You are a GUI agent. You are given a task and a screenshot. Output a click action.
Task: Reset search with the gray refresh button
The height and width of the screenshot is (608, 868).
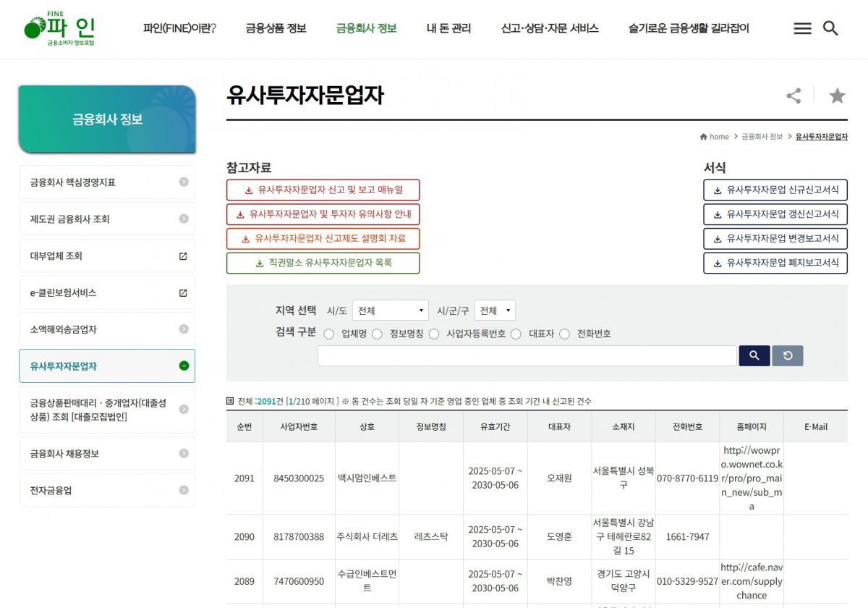point(787,355)
